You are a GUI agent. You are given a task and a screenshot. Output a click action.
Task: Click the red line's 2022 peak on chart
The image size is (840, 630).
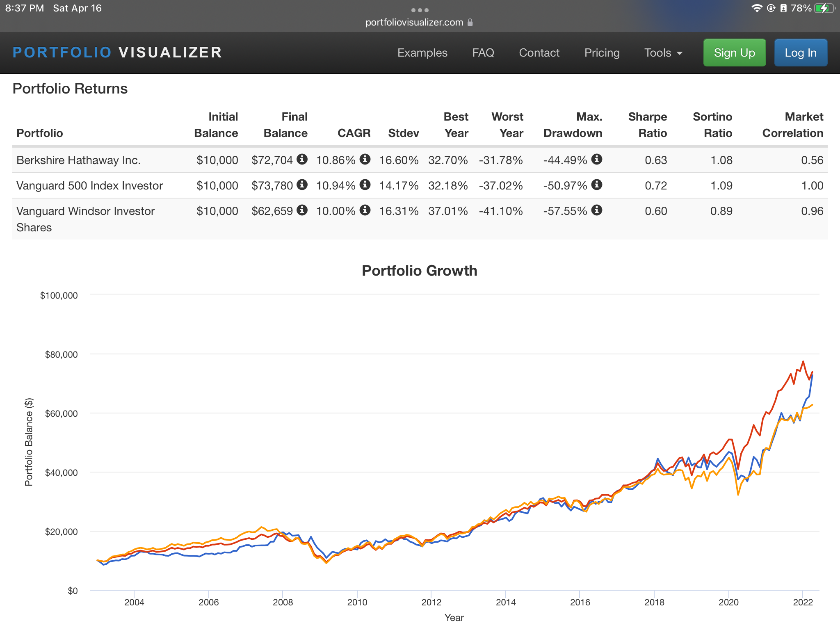point(803,361)
